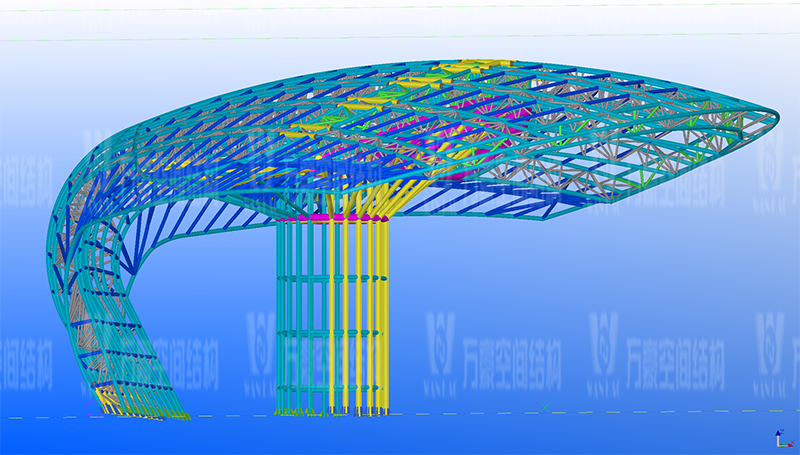Click the XYZ coordinate axis icon
This screenshot has height=455, width=800.
tap(780, 438)
